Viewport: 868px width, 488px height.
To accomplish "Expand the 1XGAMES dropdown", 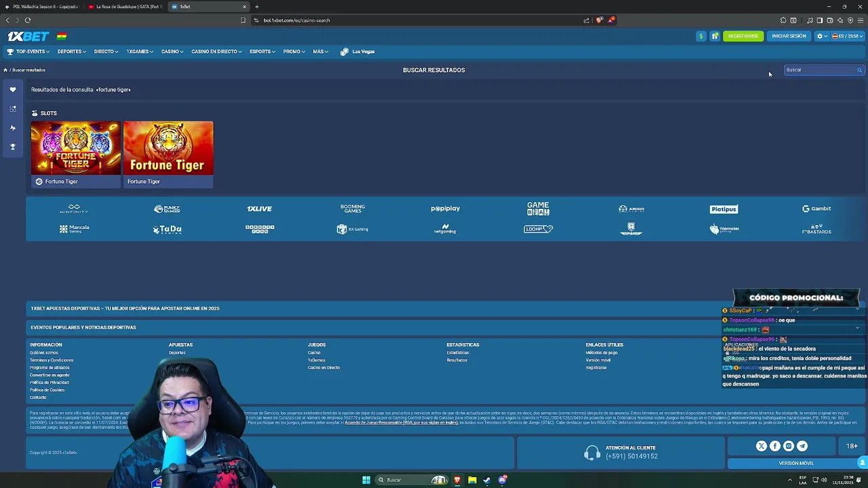I will pyautogui.click(x=140, y=52).
